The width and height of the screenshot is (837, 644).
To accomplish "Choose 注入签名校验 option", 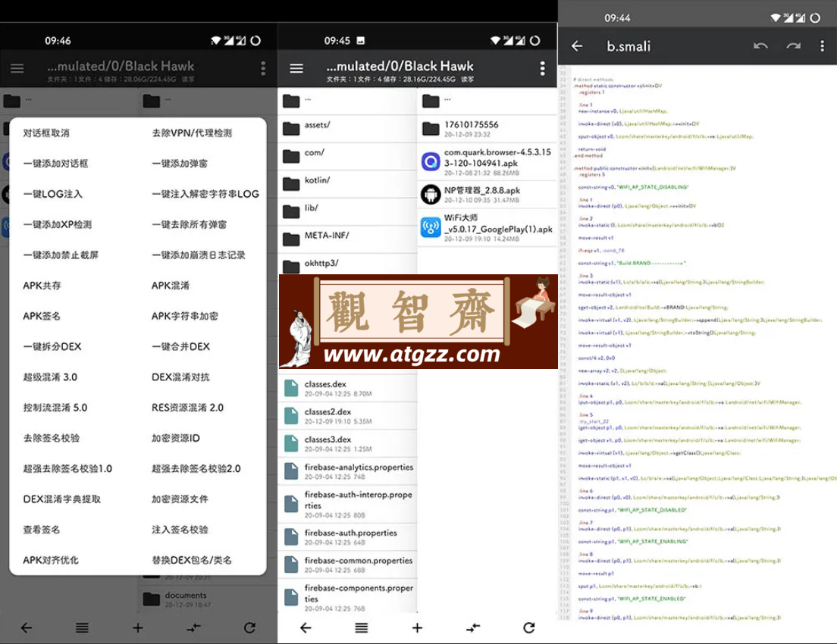I will [180, 530].
